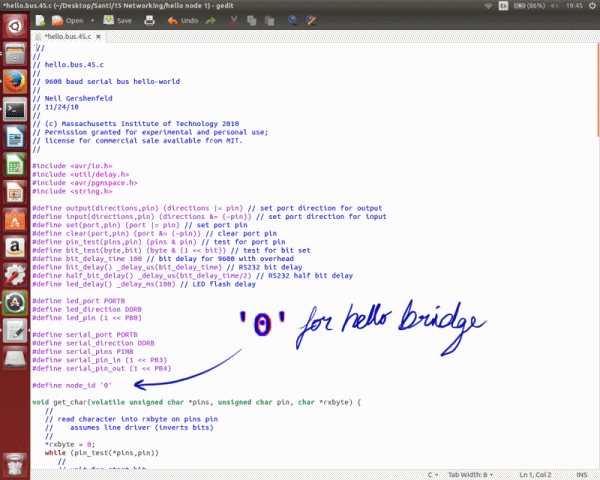The width and height of the screenshot is (600, 480).
Task: Open the En keyboard layout indicator
Action: pyautogui.click(x=503, y=6)
